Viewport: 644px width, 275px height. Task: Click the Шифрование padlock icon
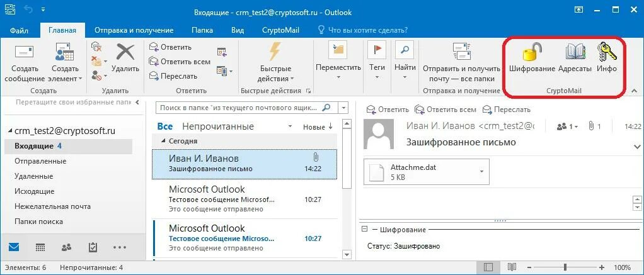coord(532,52)
